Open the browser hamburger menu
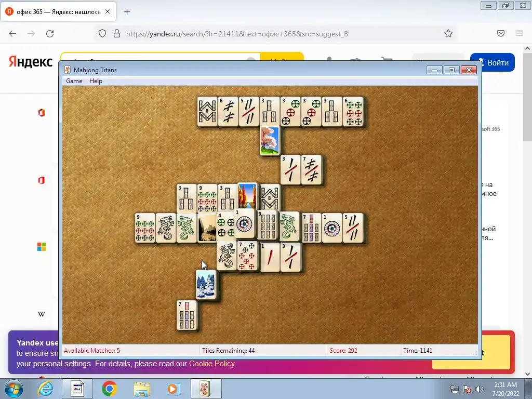Viewport: 532px width, 399px height. [x=520, y=33]
